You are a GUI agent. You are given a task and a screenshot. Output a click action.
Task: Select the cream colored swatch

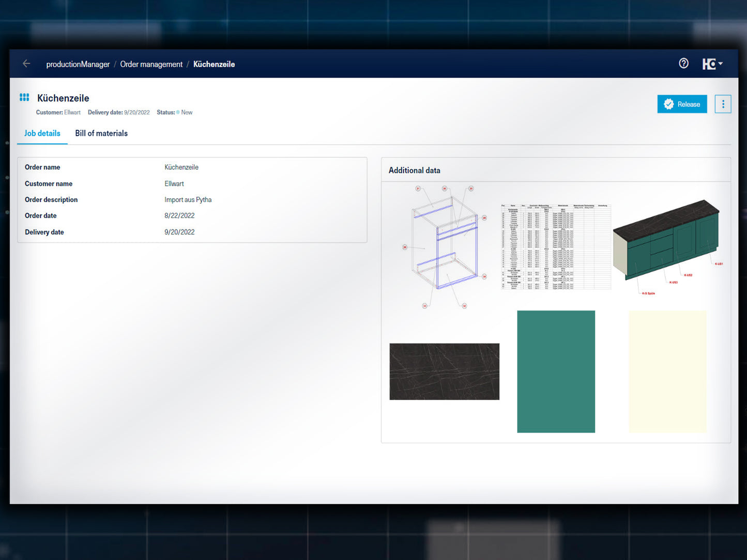[x=667, y=371]
